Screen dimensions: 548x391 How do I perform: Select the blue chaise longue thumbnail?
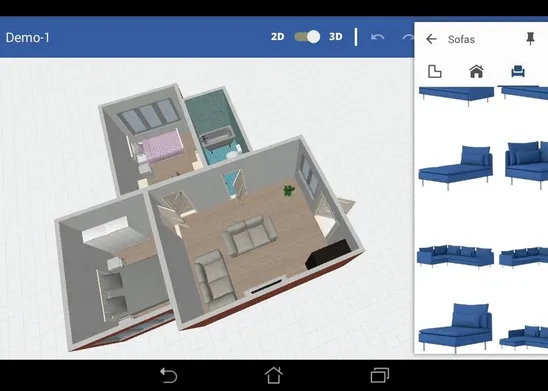coord(456,167)
